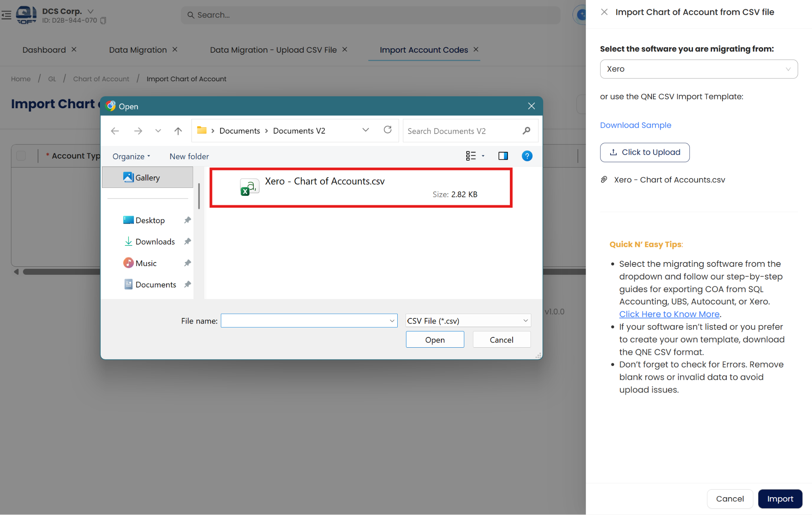The image size is (812, 515).
Task: Tick the table header select-all checkbox
Action: point(21,156)
